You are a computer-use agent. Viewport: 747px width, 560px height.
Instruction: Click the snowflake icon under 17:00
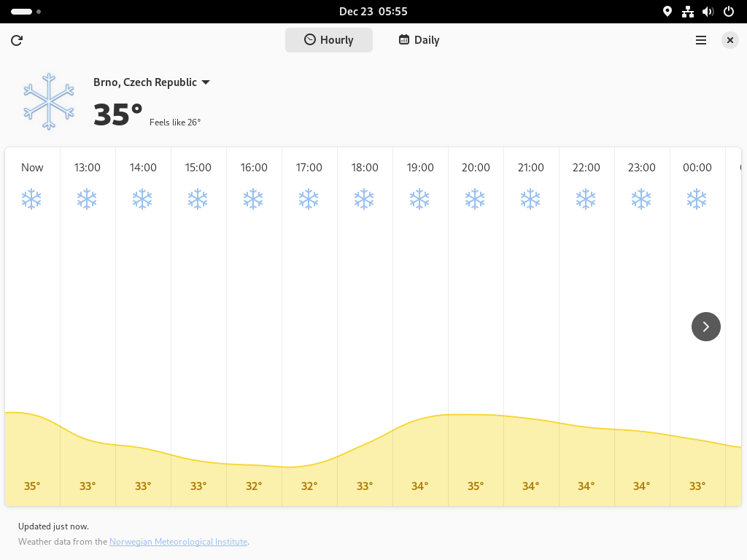(x=309, y=200)
